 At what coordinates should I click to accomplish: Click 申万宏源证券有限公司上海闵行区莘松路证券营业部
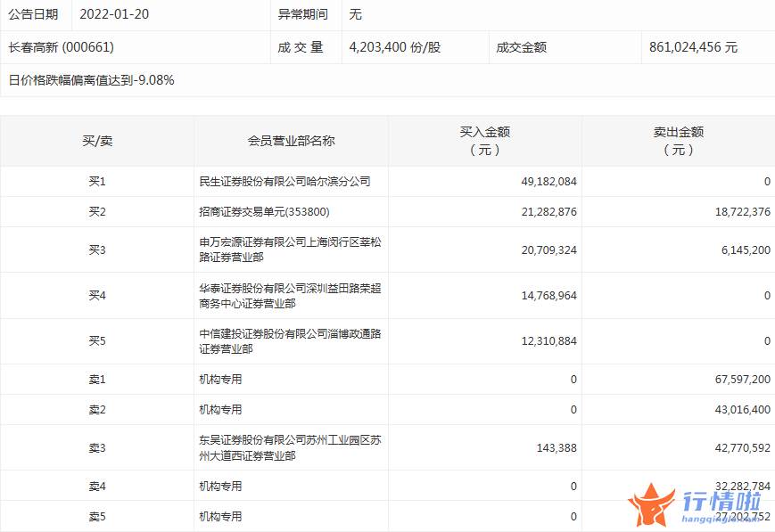tap(290, 250)
